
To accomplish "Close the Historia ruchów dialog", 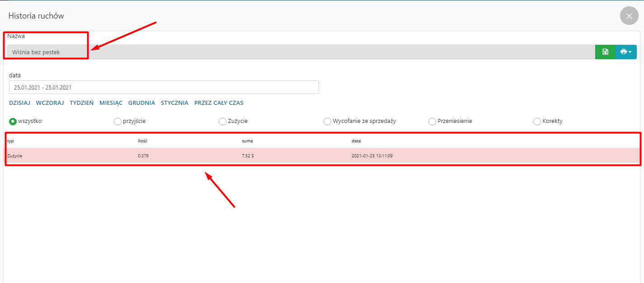I will (x=629, y=16).
